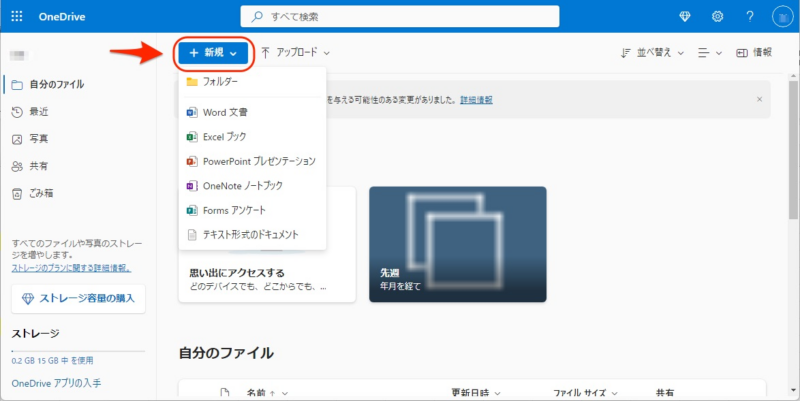The height and width of the screenshot is (401, 800).
Task: Click the vertical scrollbar thumb
Action: pos(793,150)
